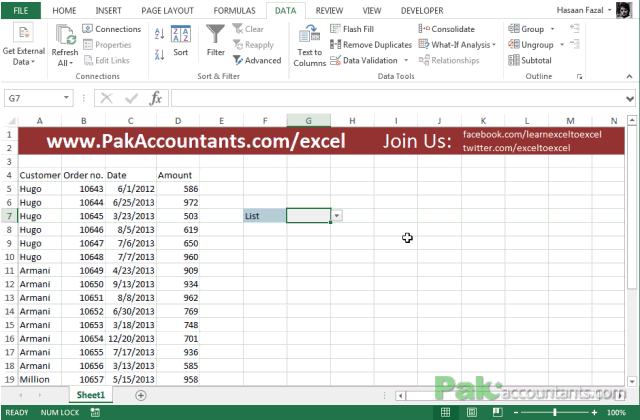Select the List cell in column F

pyautogui.click(x=265, y=216)
